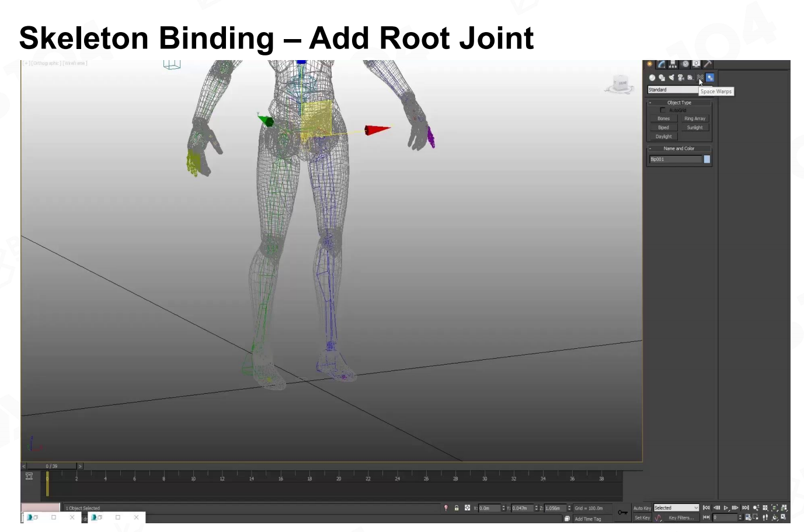Viewport: 804px width, 532px height.
Task: Click the Space Warps category icon
Action: pyautogui.click(x=700, y=78)
